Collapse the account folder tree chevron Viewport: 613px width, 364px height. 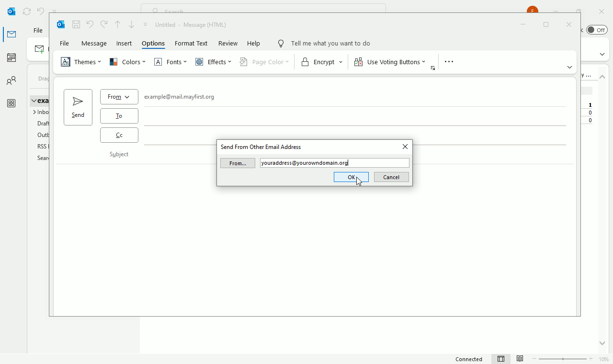pos(34,101)
